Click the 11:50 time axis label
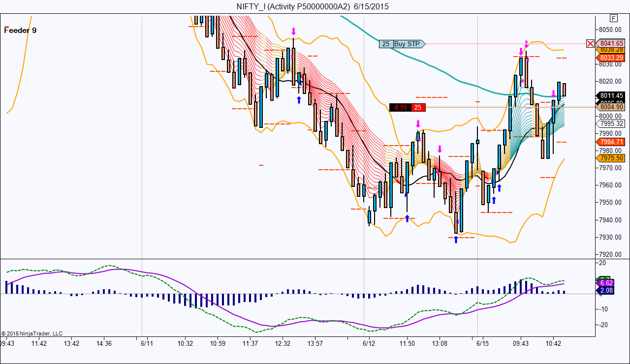Image resolution: width=630 pixels, height=364 pixels. [x=407, y=343]
